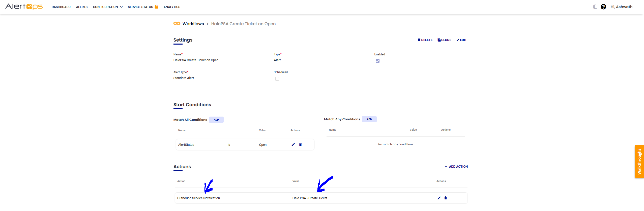Go to the Dashboard menu
644x211 pixels.
pos(61,7)
